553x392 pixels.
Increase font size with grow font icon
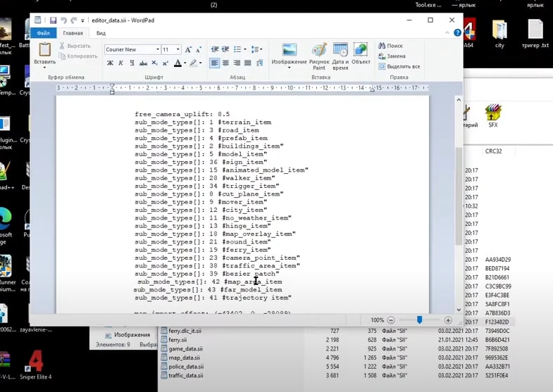tap(188, 50)
